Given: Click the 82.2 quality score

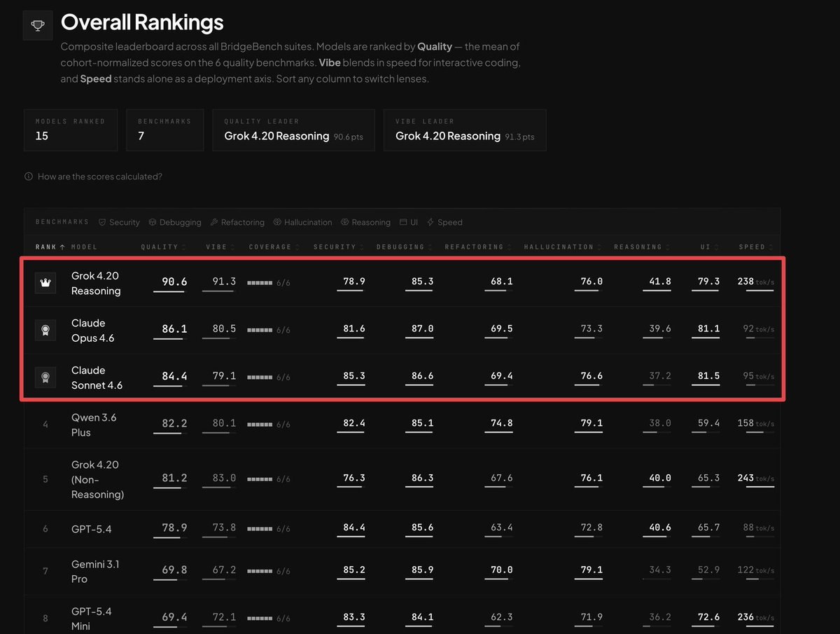Looking at the screenshot, I should pos(174,423).
